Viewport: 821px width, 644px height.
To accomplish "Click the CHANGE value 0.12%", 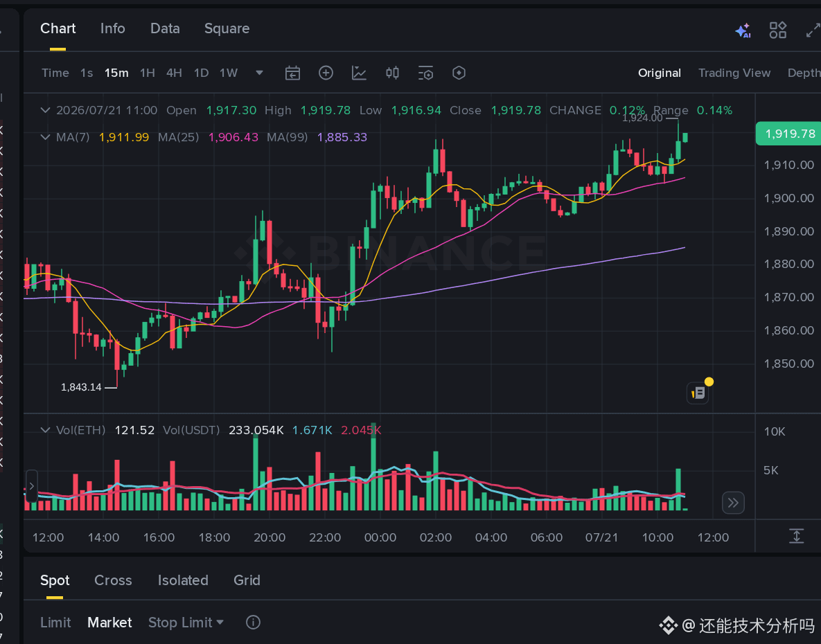I will pyautogui.click(x=627, y=110).
